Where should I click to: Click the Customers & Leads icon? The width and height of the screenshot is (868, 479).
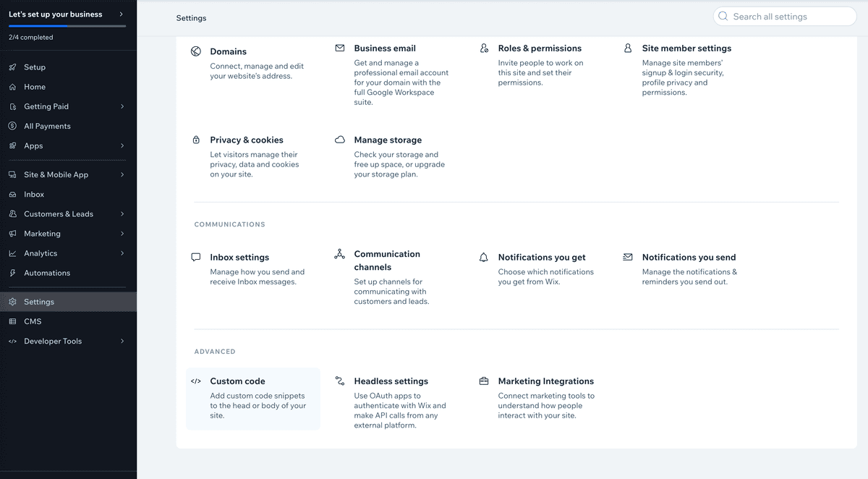[12, 214]
